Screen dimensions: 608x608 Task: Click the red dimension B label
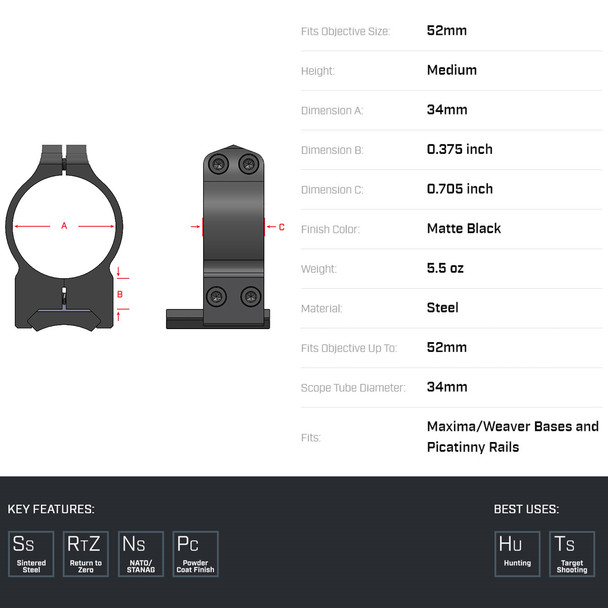point(120,294)
